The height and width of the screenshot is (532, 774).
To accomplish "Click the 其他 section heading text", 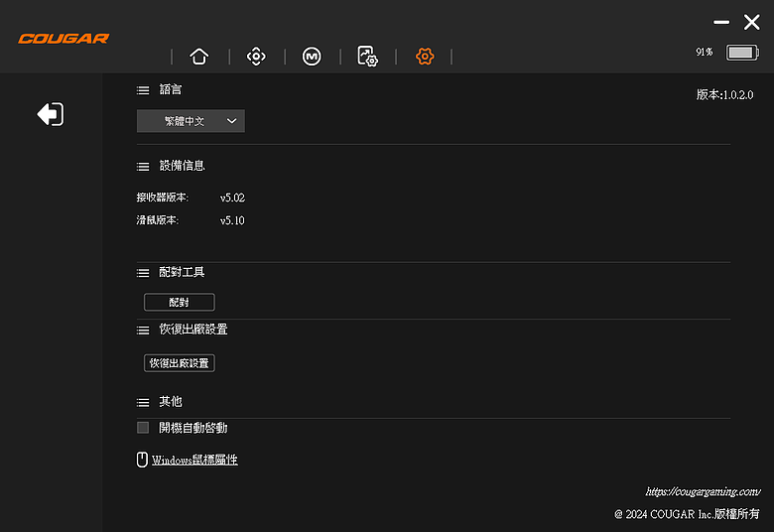I will pos(171,402).
